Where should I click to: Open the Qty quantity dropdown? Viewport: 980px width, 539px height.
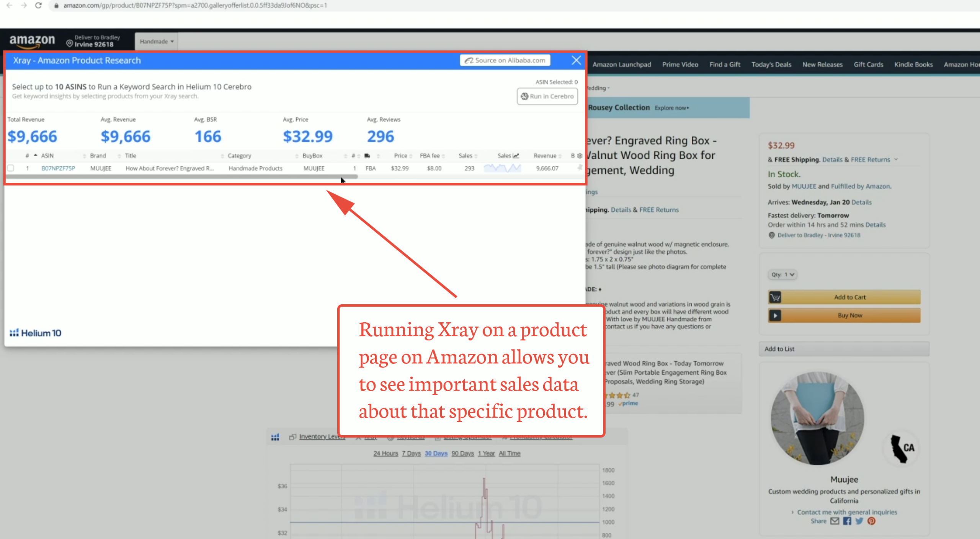click(x=782, y=274)
